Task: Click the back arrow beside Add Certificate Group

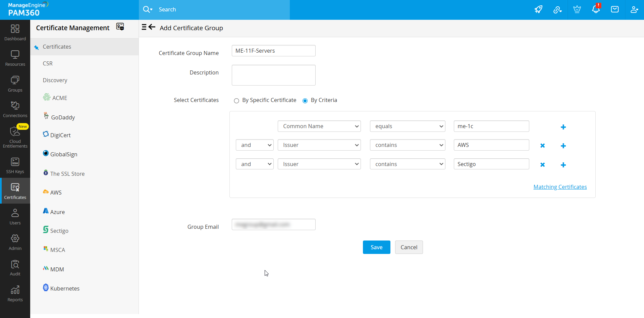Action: [x=152, y=27]
